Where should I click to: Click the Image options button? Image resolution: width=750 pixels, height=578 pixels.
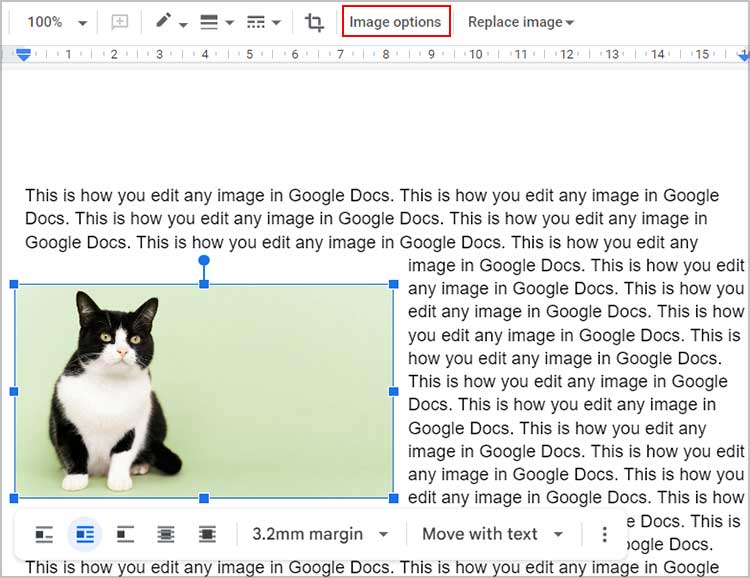(x=395, y=22)
